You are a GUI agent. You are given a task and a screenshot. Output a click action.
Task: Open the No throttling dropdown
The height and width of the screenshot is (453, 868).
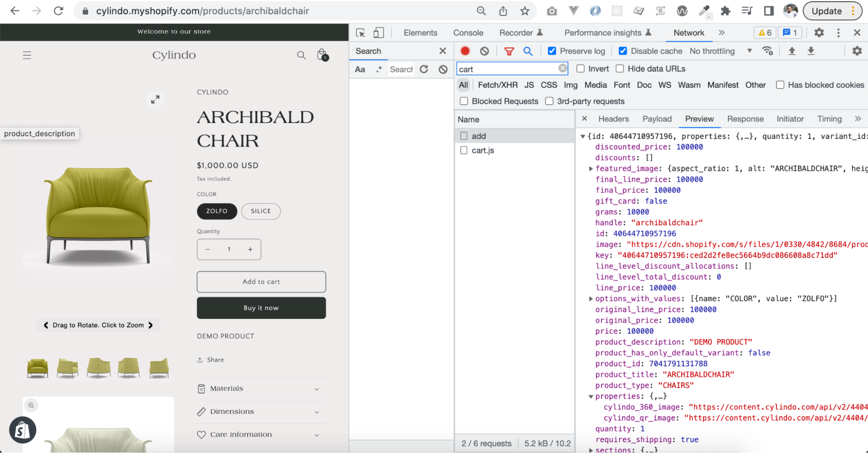pos(721,51)
